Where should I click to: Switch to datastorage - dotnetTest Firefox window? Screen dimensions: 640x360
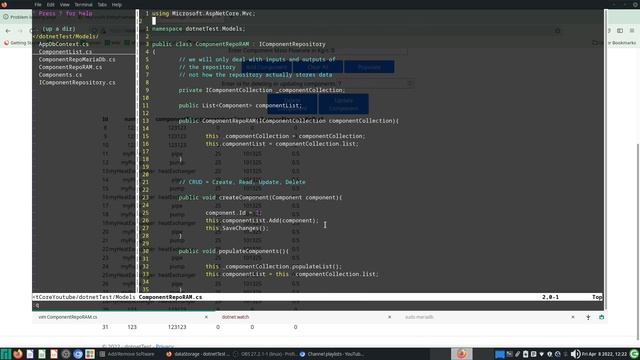[198, 354]
